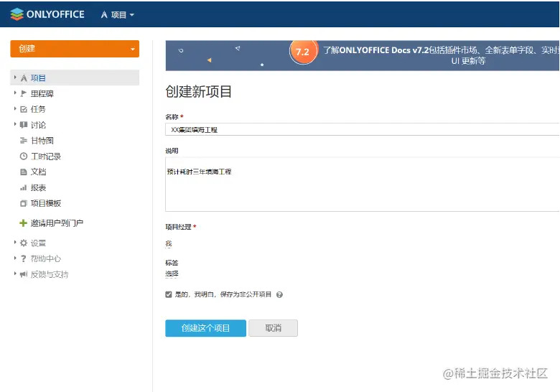The image size is (560, 392).
Task: Click the 7.2 version badge in banner
Action: [x=303, y=52]
